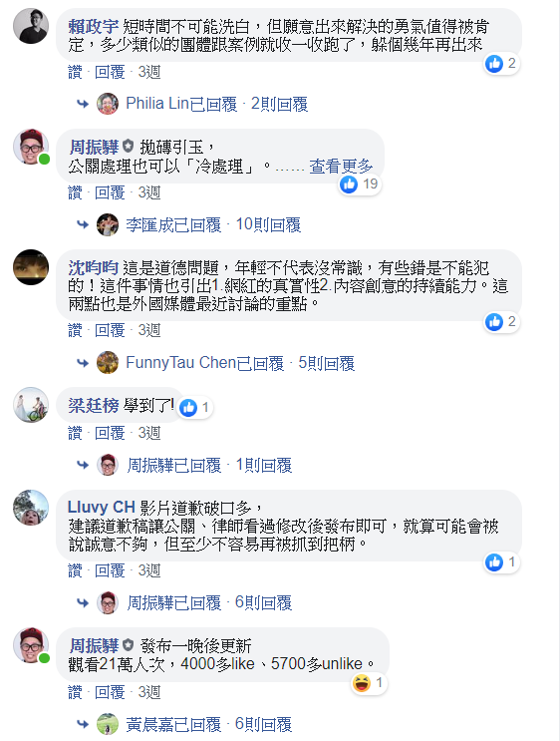Click the 3週 timestamp under 梁廷榜's comment
The image size is (560, 741).
149,433
